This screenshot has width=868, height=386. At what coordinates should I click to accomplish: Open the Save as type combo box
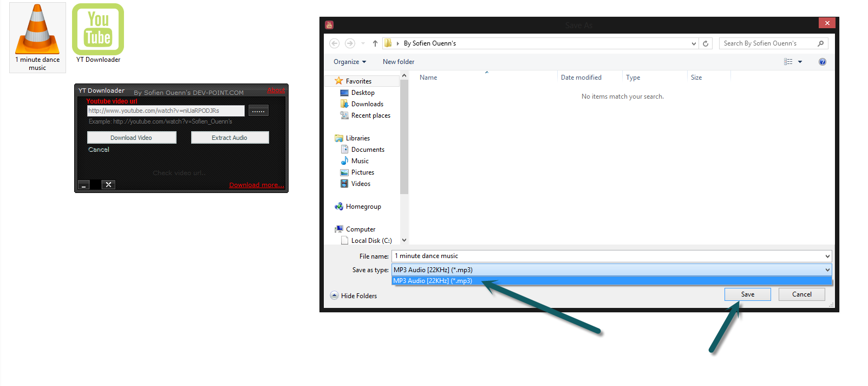611,270
